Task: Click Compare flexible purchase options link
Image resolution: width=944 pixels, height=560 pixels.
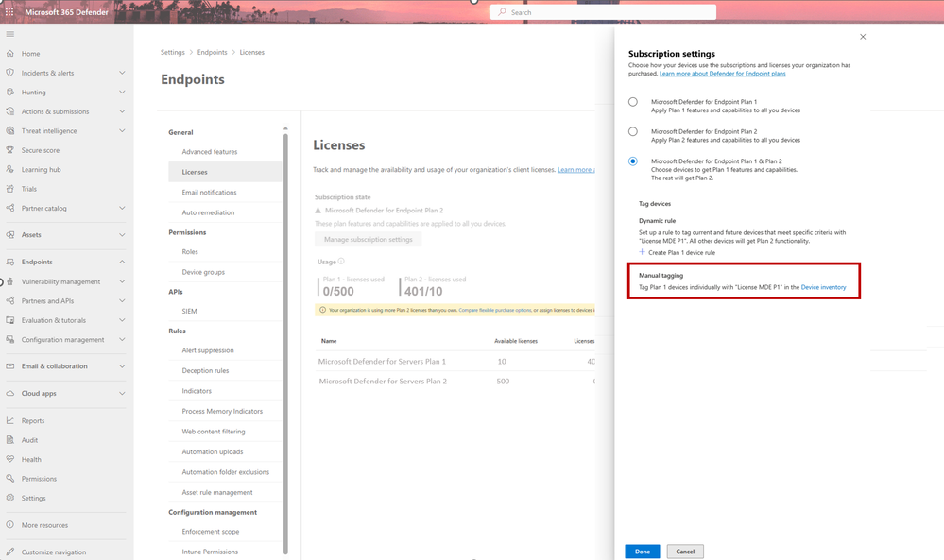Action: 495,311
